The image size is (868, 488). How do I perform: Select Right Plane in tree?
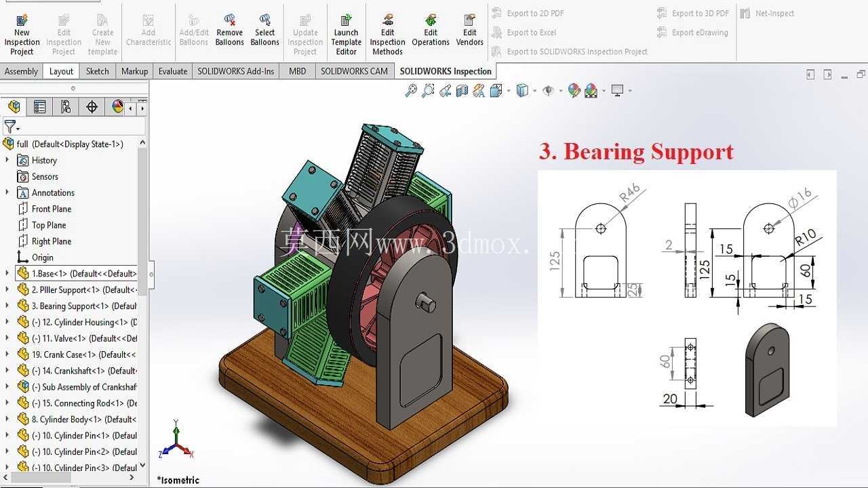click(51, 241)
